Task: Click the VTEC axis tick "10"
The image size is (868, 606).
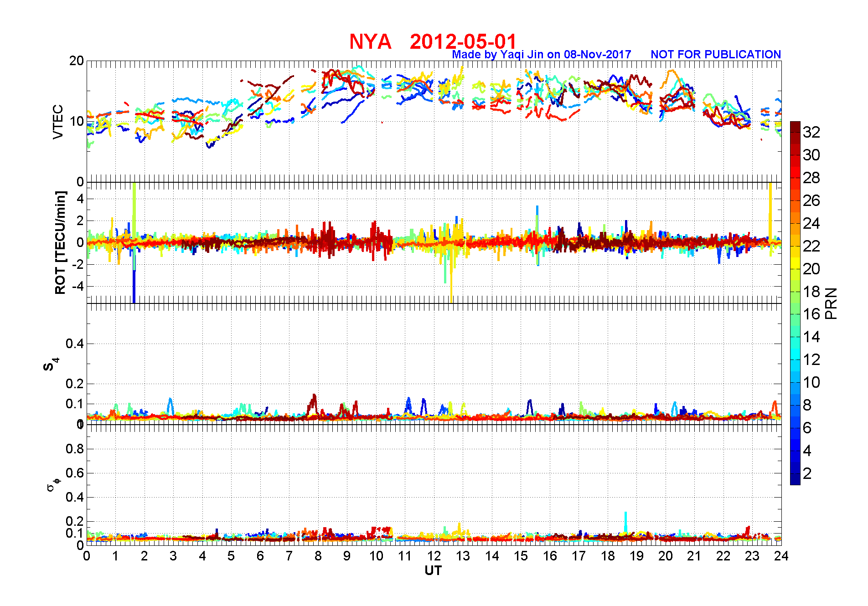Action: click(x=77, y=121)
